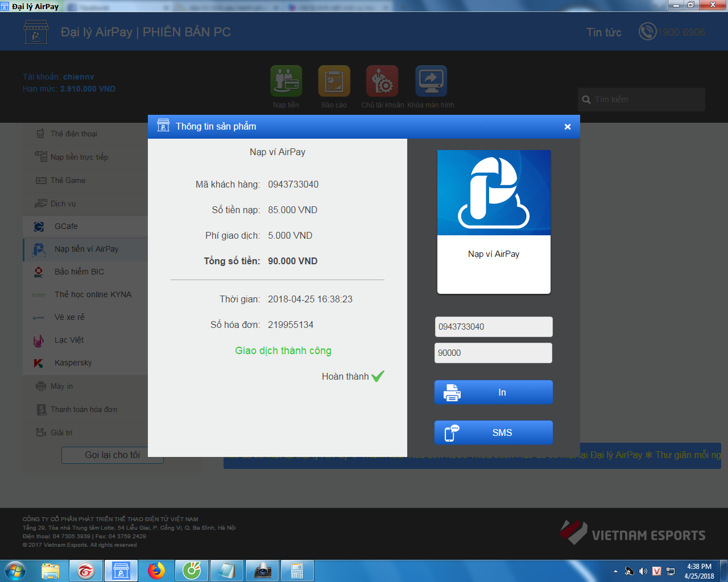Select Thẻ học online KYNA item
Screen dimensions: 728x582
(x=85, y=294)
